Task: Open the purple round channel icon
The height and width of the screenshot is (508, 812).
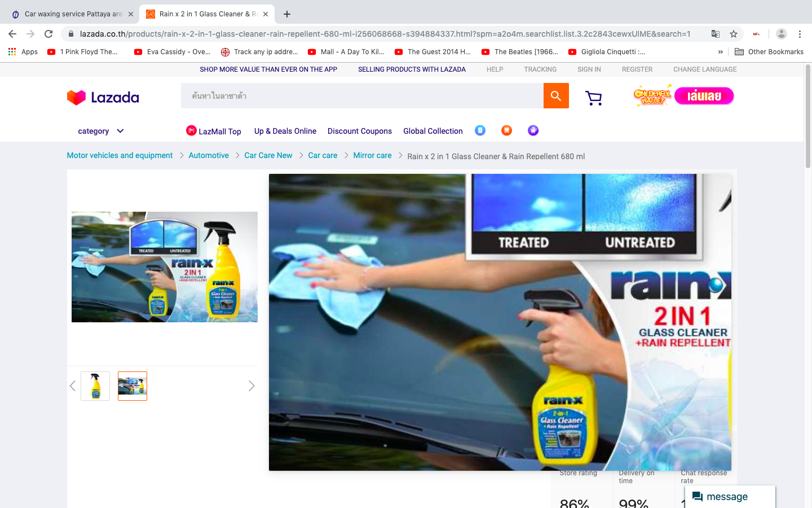Action: (533, 130)
